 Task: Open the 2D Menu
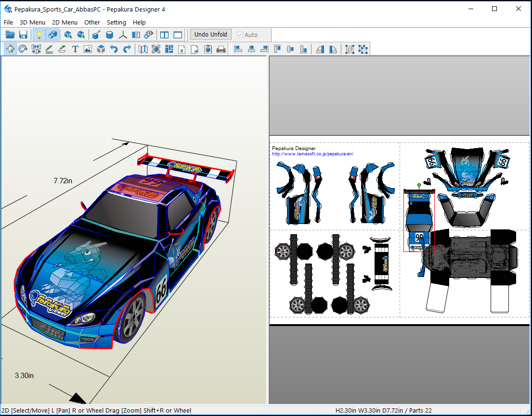pos(65,23)
